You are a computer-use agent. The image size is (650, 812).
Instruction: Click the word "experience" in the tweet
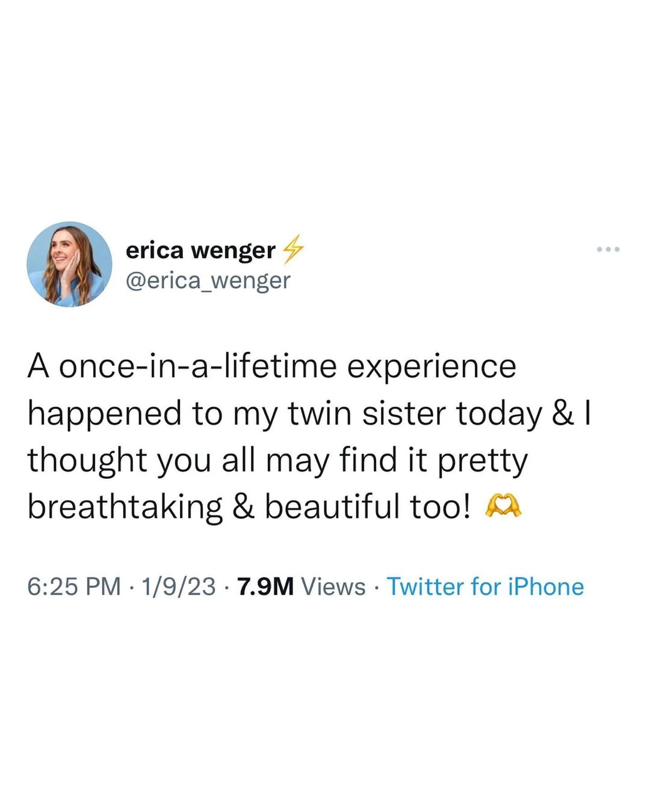click(432, 366)
